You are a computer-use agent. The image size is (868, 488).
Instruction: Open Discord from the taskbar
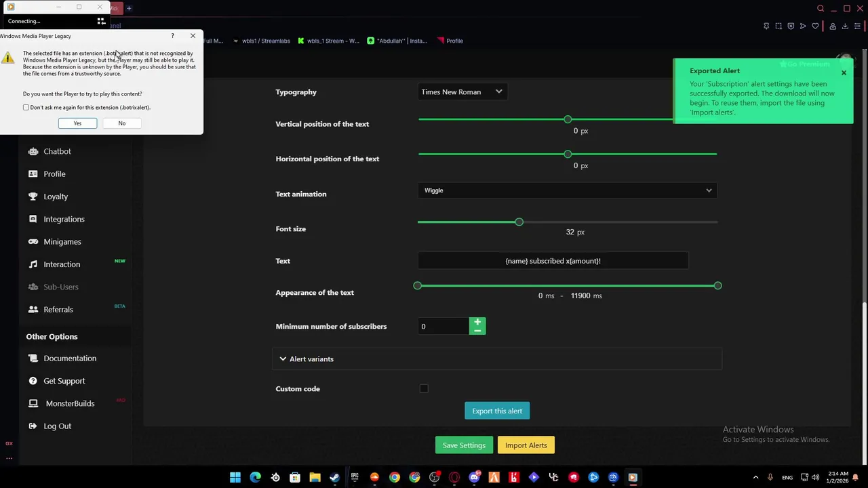(x=474, y=477)
